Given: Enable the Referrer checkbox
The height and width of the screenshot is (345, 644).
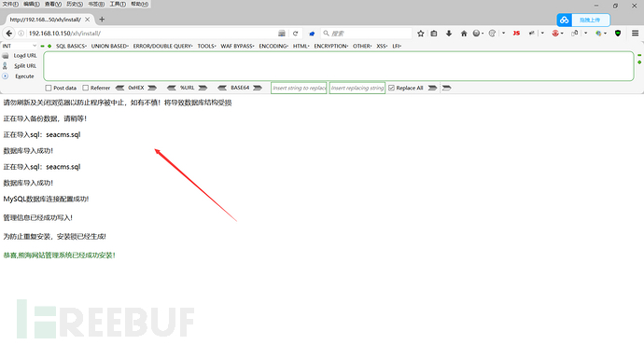Looking at the screenshot, I should [86, 88].
